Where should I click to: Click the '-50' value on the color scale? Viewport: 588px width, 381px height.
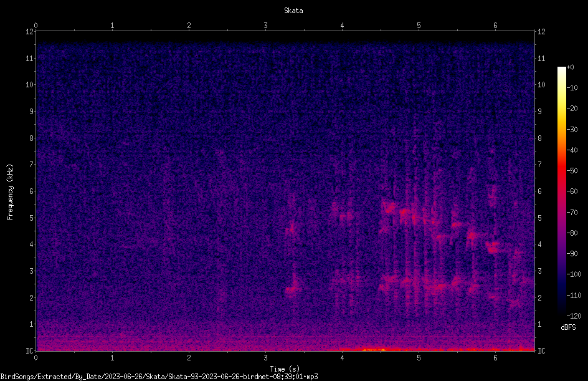click(572, 171)
